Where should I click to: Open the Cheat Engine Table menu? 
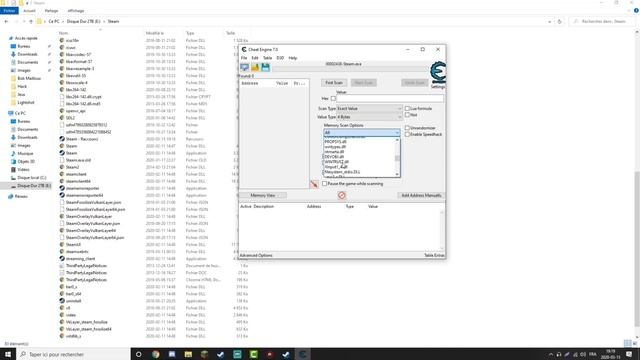click(267, 58)
